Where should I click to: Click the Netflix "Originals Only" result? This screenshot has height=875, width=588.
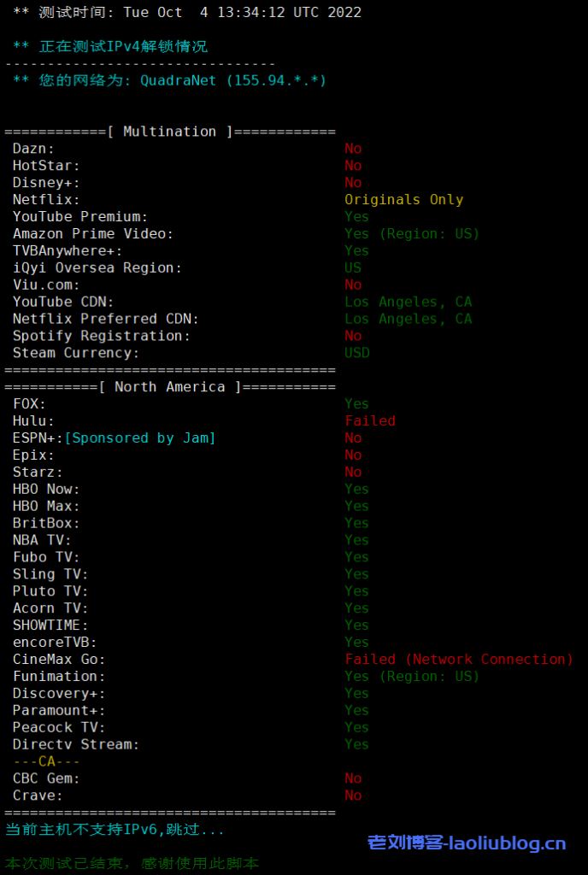coord(403,200)
